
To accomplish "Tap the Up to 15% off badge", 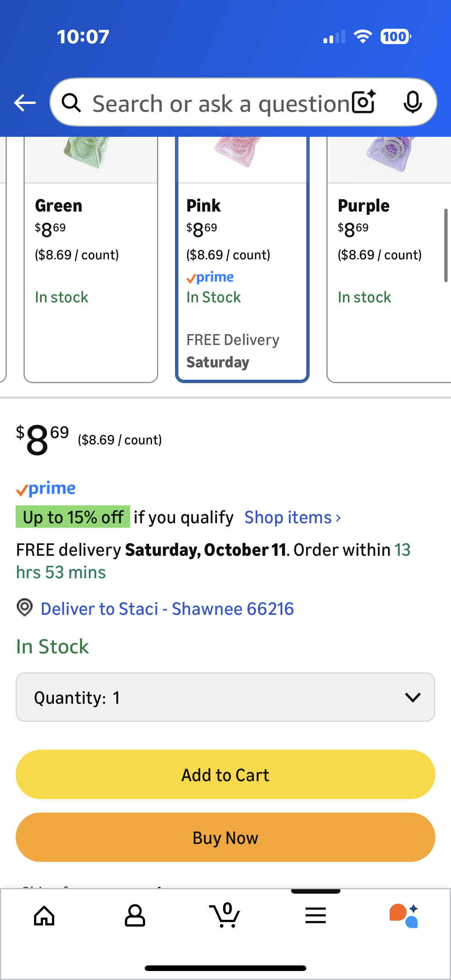I will tap(73, 517).
